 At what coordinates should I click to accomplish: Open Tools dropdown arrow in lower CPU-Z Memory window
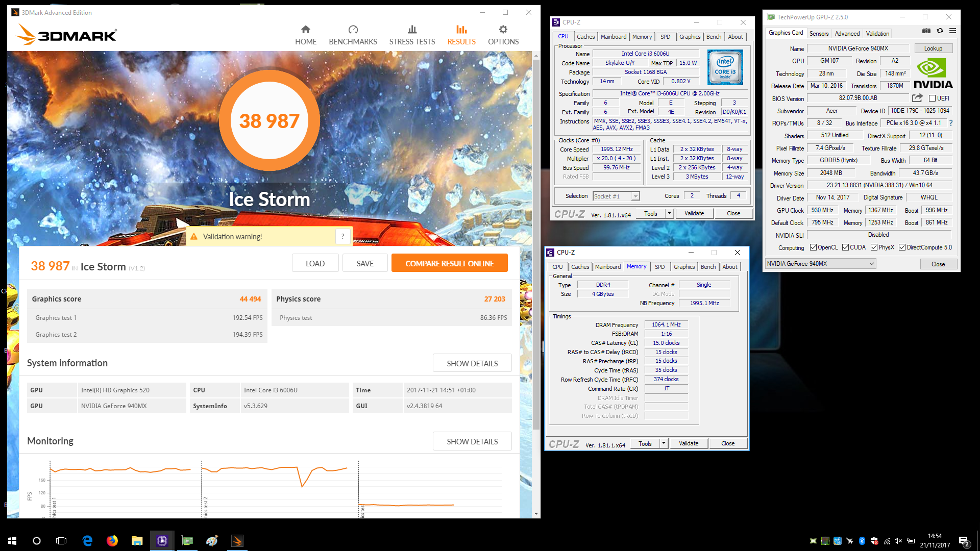click(x=664, y=443)
